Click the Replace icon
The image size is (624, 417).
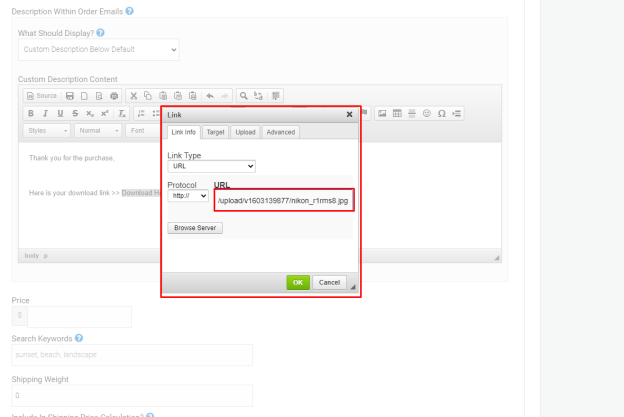pyautogui.click(x=258, y=96)
